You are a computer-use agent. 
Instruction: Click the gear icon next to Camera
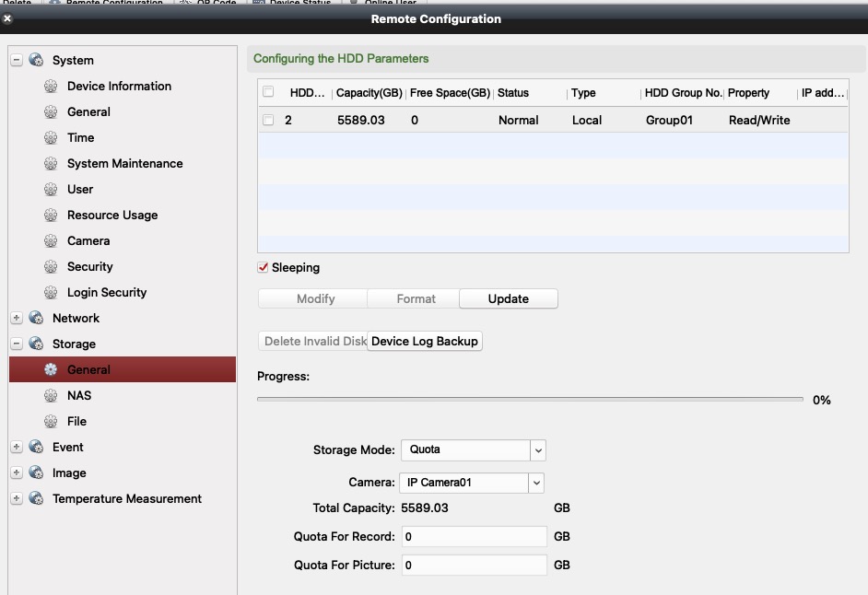tap(51, 241)
